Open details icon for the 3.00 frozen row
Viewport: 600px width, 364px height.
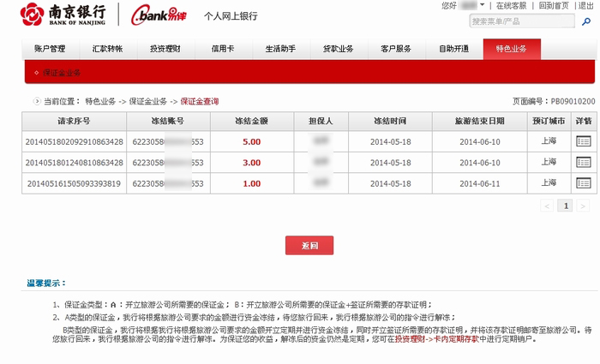click(x=583, y=162)
